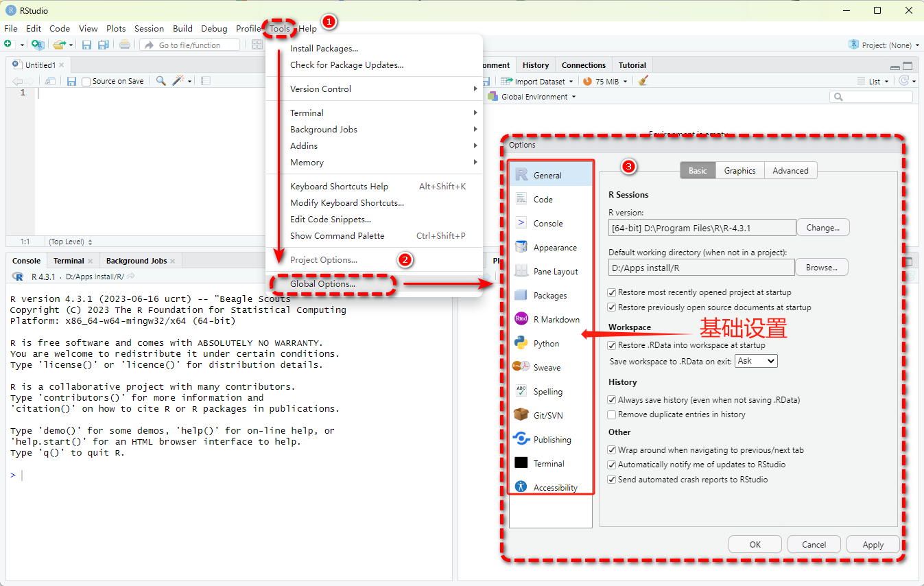
Task: Click Cancel in the Options dialog
Action: 814,544
